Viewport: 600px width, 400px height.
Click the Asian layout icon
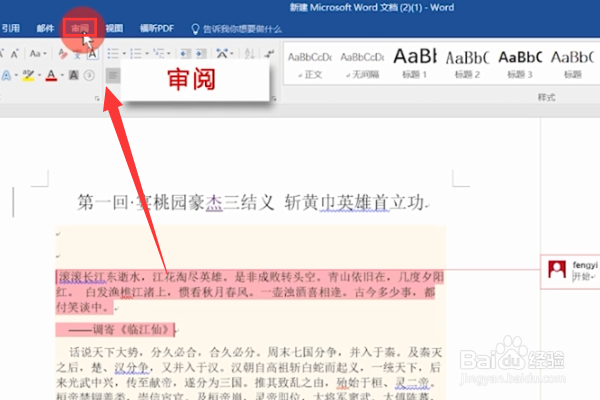click(222, 53)
